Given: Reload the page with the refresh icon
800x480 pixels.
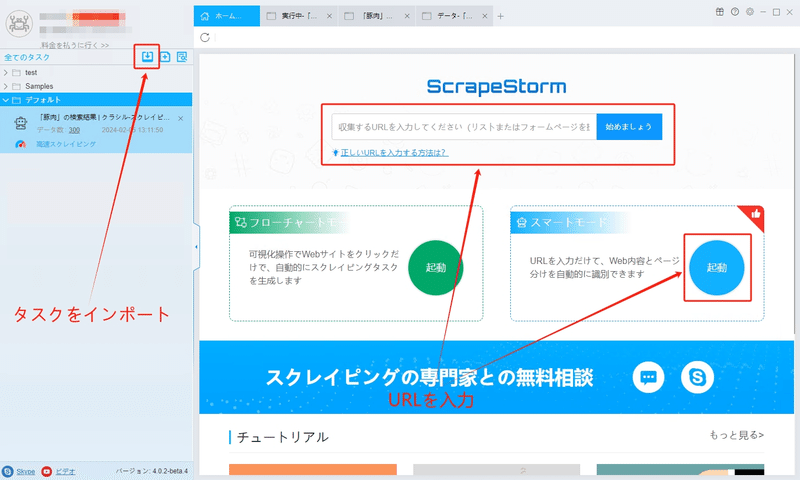Looking at the screenshot, I should tap(205, 37).
